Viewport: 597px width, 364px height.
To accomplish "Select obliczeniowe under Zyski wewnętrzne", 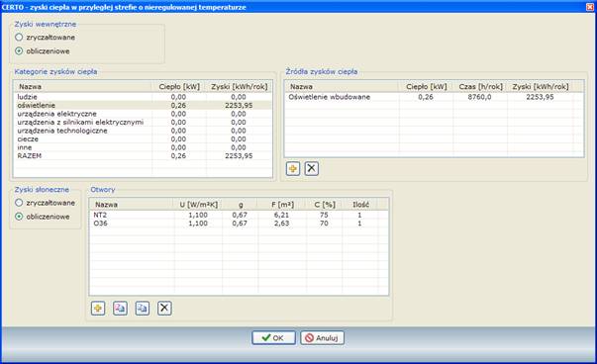I will 43,51.
